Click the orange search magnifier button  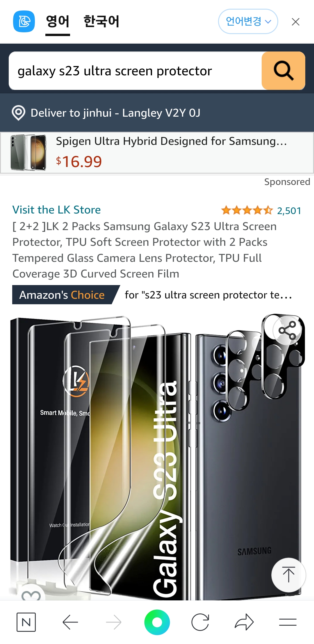(283, 71)
